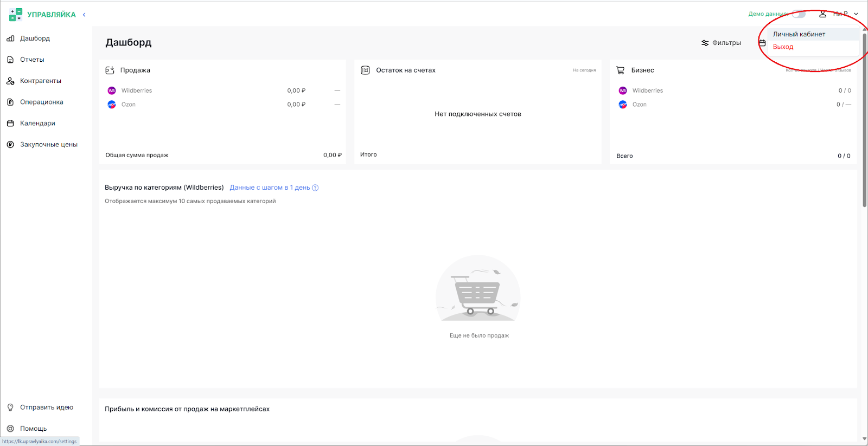Image resolution: width=868 pixels, height=446 pixels.
Task: Open Календари via its calendar icon
Action: [x=10, y=123]
